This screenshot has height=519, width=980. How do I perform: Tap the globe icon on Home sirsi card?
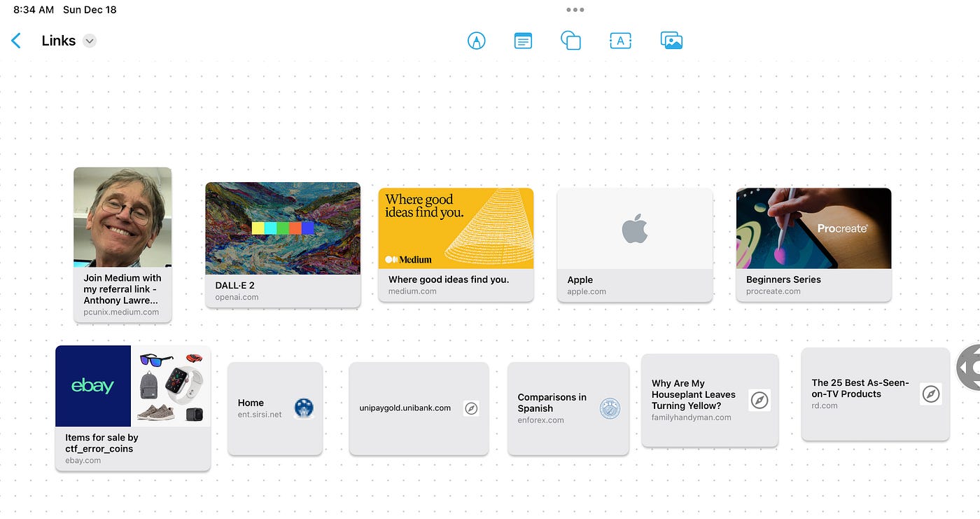point(304,408)
